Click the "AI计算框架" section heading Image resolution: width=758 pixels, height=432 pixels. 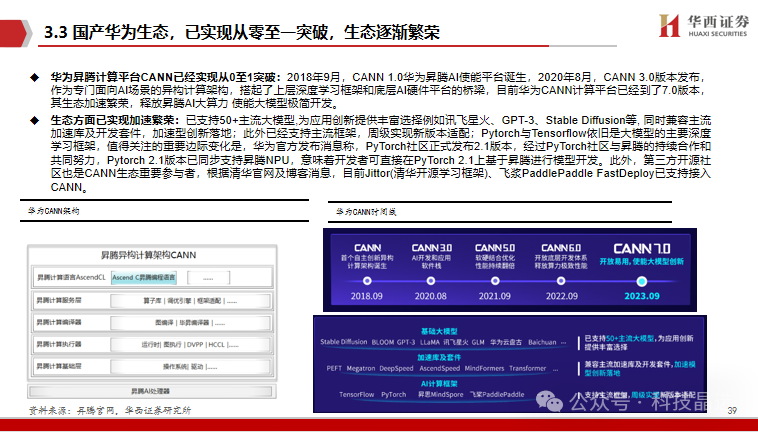pos(439,384)
